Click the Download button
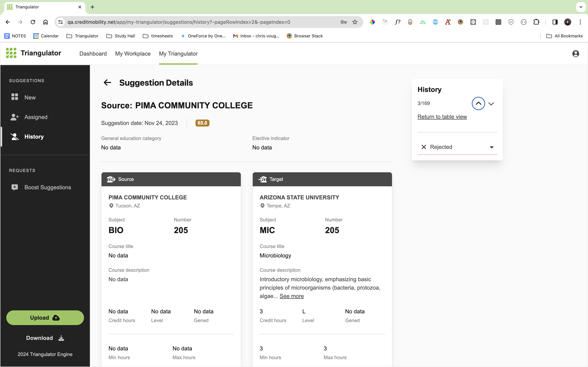 pos(45,338)
